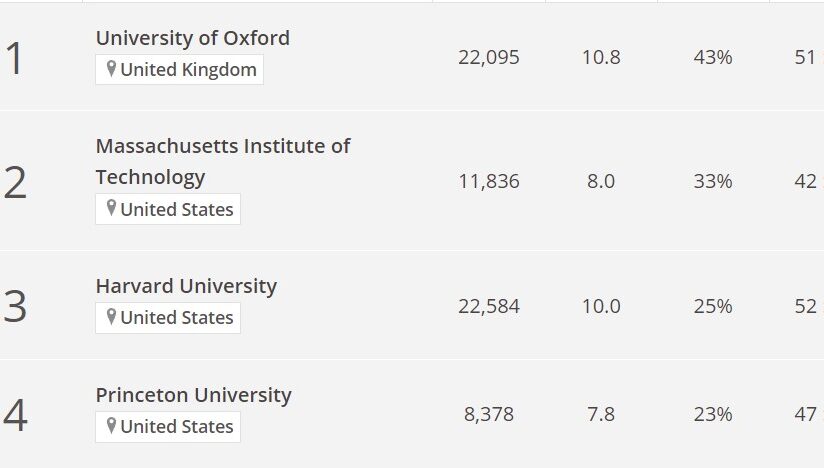Click the location pin icon beside United Kingdom

point(111,68)
